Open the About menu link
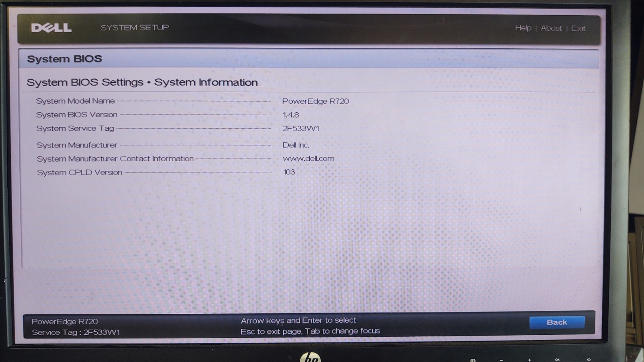 point(551,28)
